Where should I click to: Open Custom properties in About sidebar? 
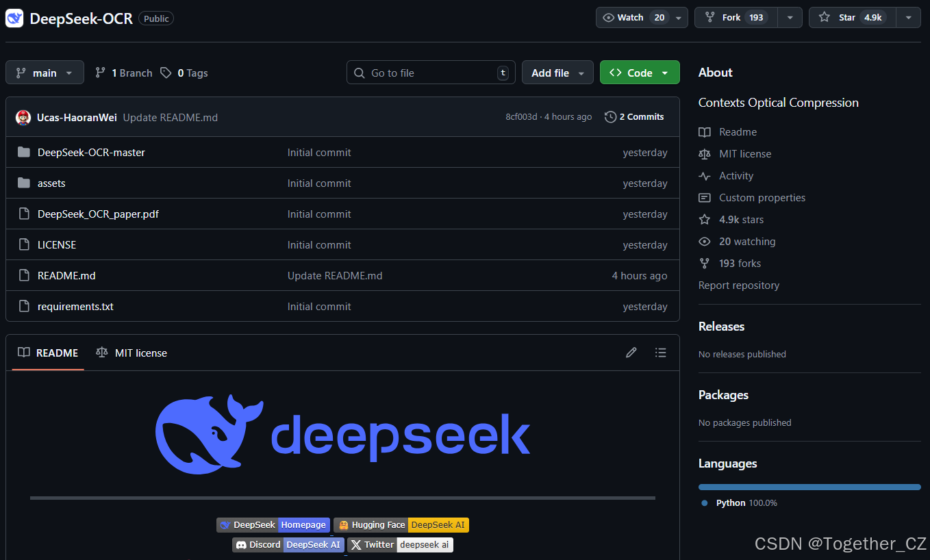click(762, 198)
